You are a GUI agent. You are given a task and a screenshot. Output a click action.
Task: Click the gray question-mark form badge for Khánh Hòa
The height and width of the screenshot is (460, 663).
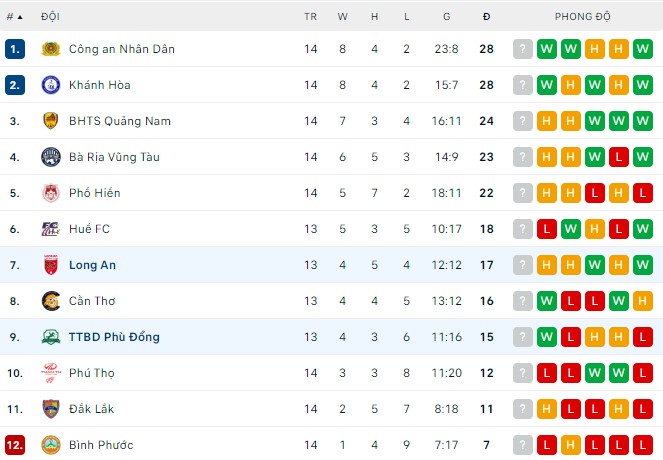coord(523,85)
